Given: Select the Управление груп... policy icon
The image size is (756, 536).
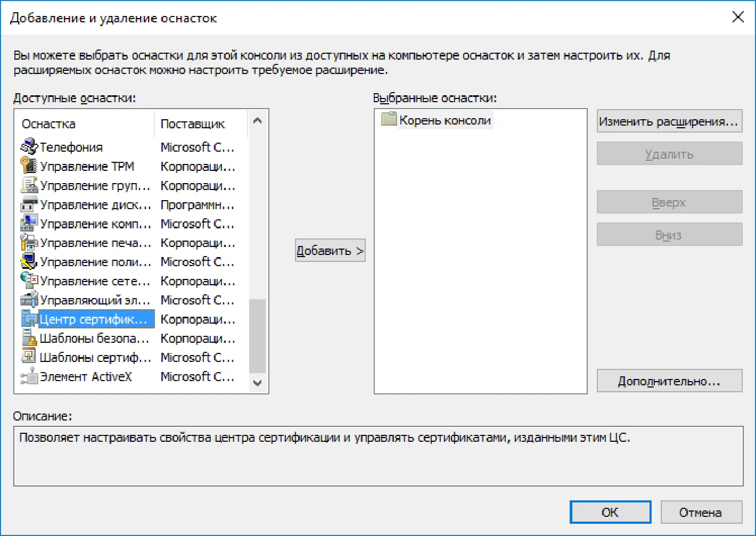Looking at the screenshot, I should pyautogui.click(x=29, y=185).
